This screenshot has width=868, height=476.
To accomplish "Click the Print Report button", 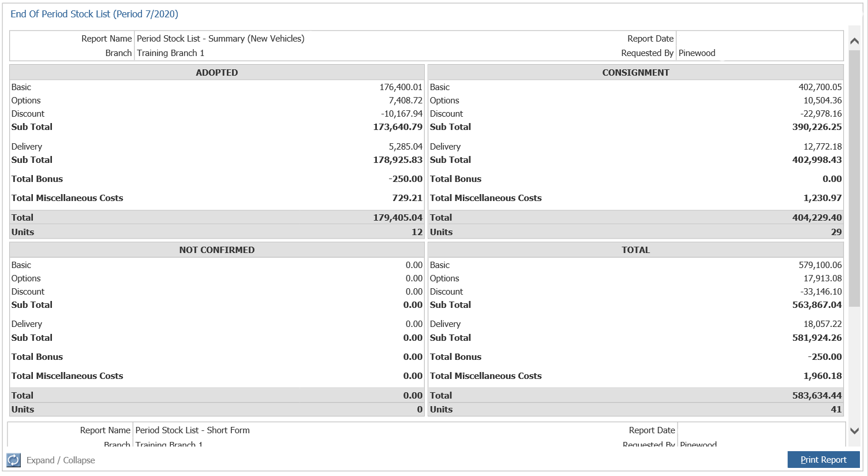I will tap(824, 460).
